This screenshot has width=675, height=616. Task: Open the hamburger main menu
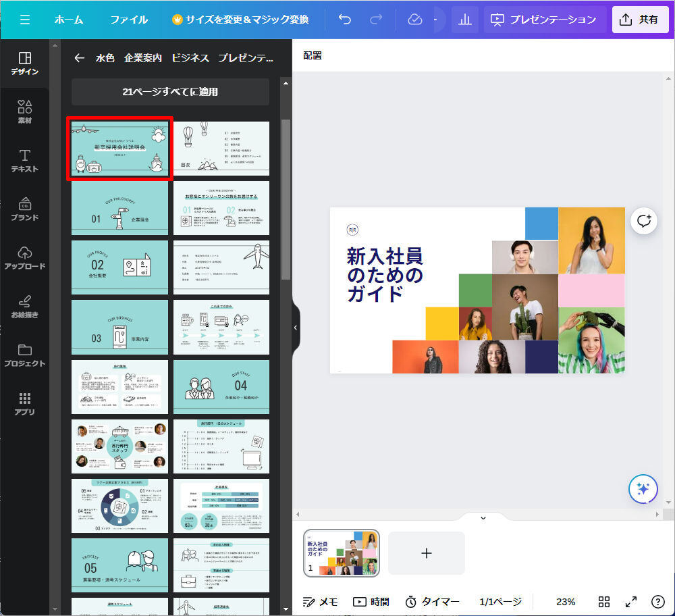click(25, 20)
